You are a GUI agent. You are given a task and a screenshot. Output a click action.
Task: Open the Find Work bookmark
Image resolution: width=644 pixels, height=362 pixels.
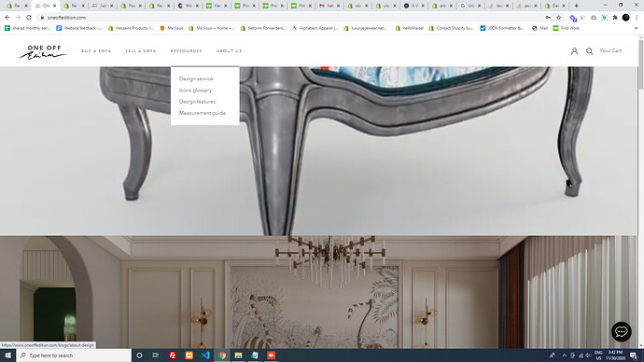[566, 28]
